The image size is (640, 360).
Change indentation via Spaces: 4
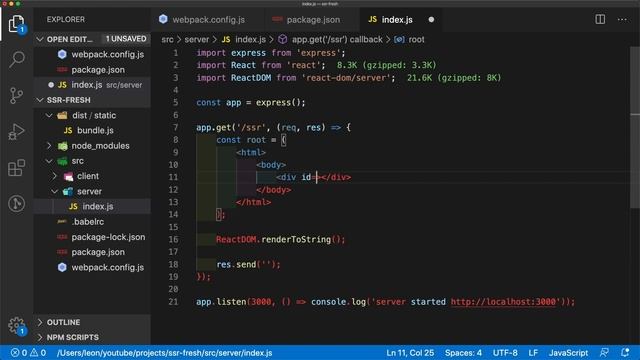click(x=463, y=353)
